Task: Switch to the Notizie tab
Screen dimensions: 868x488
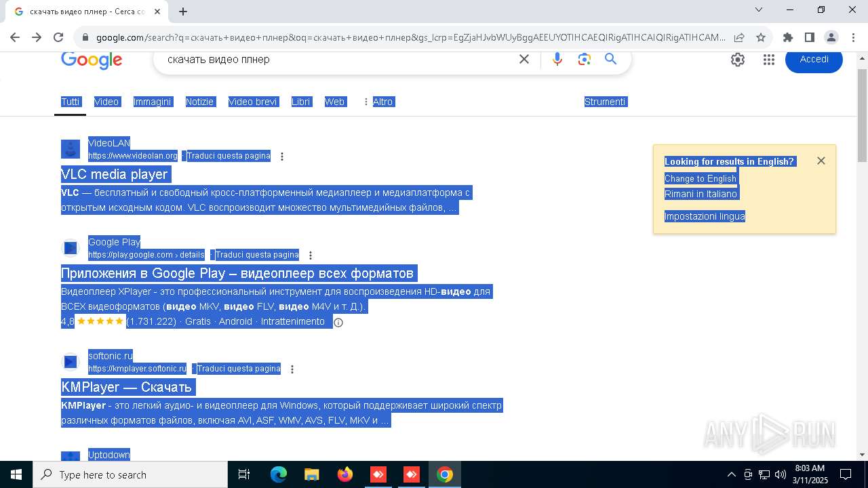Action: 199,102
